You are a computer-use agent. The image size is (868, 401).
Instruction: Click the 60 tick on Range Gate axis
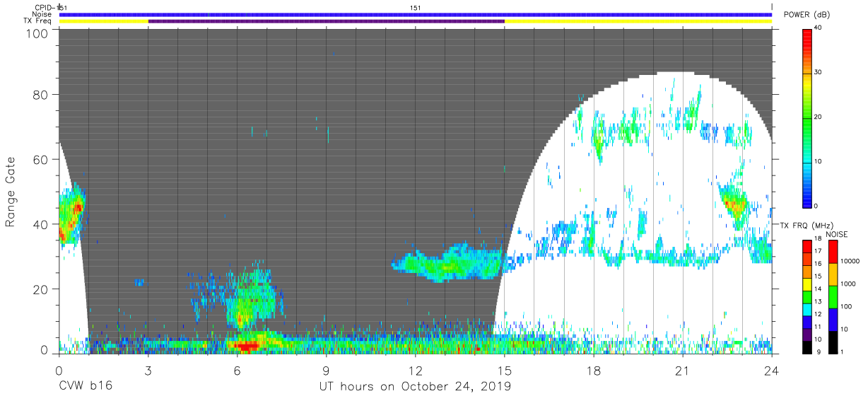40,159
